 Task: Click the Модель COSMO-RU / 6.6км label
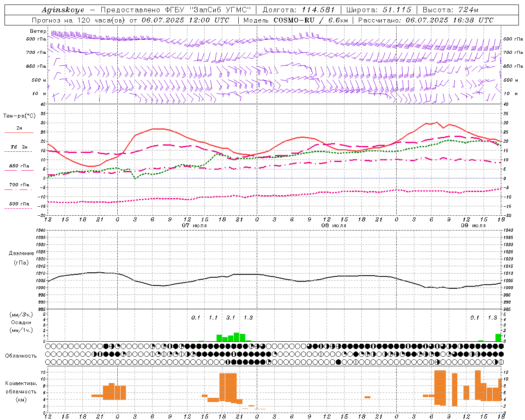click(x=296, y=20)
